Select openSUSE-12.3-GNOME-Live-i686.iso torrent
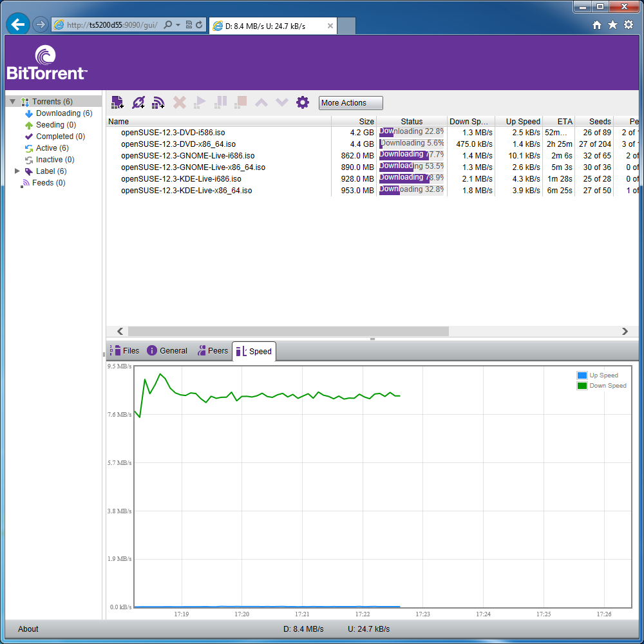The width and height of the screenshot is (644, 644). click(x=187, y=156)
